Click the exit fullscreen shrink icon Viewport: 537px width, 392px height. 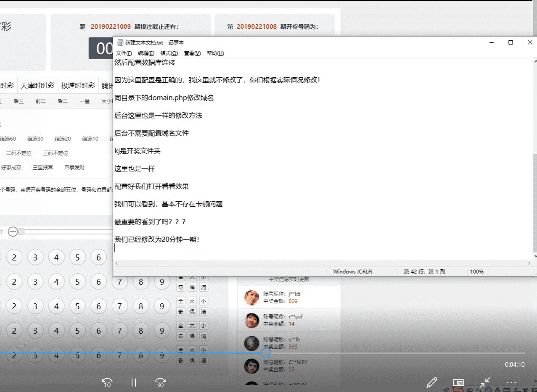tap(484, 381)
